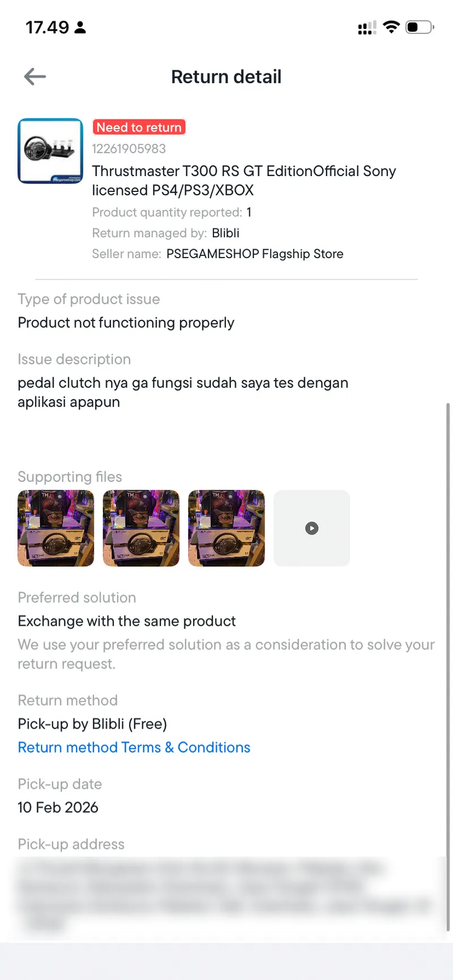Screen dimensions: 453x980
Task: Click the vertical scrollbar on right edge
Action: pos(447,668)
